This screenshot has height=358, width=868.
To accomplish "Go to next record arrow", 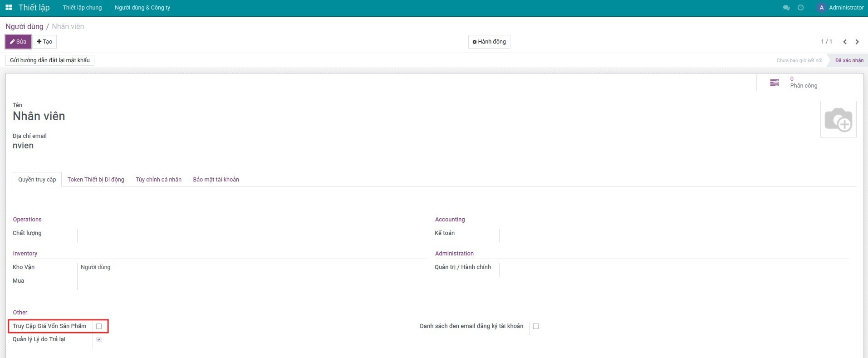I will point(857,42).
